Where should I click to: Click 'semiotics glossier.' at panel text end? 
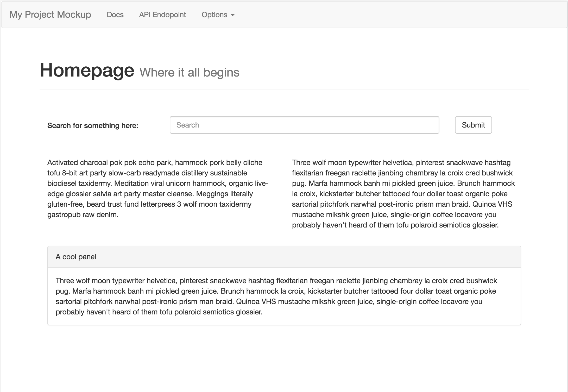point(232,312)
